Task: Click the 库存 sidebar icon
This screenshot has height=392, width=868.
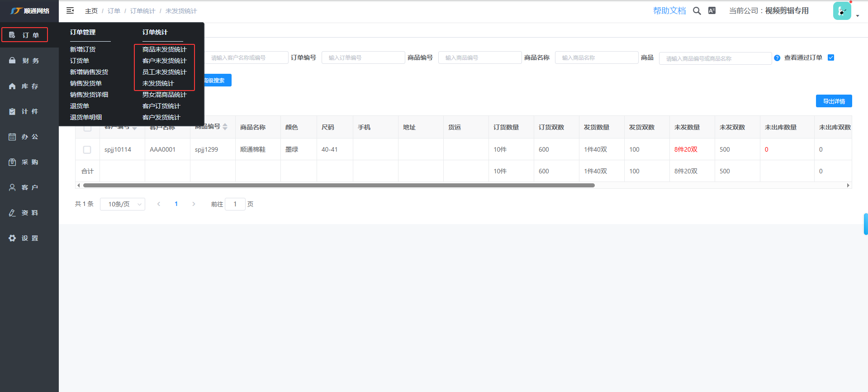Action: coord(12,86)
